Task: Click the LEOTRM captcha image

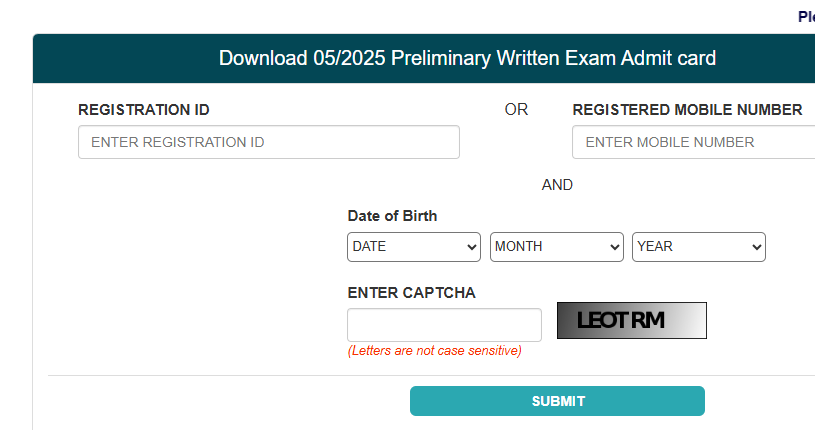Action: [x=631, y=321]
